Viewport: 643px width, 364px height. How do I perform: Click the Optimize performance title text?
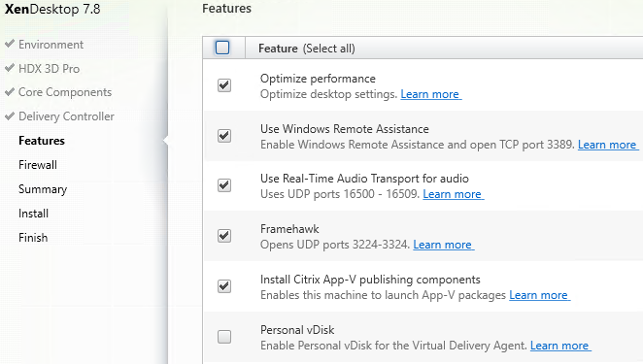point(318,79)
